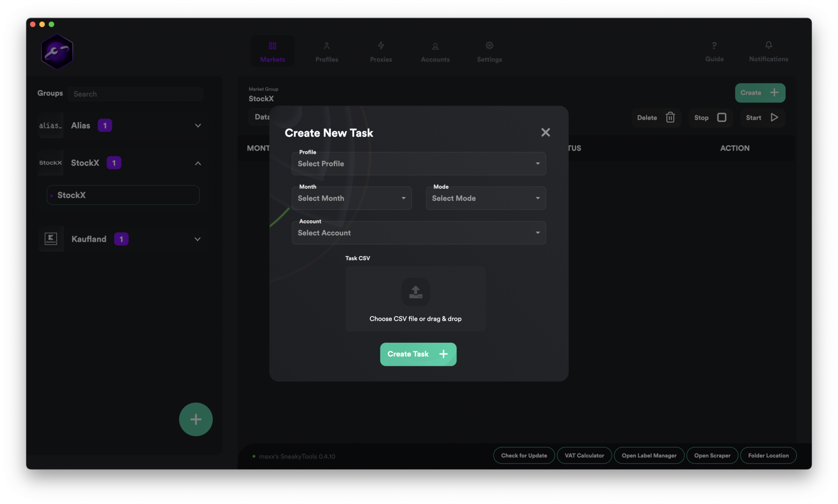Click the CSV upload icon
Viewport: 838px width, 504px height.
(415, 292)
